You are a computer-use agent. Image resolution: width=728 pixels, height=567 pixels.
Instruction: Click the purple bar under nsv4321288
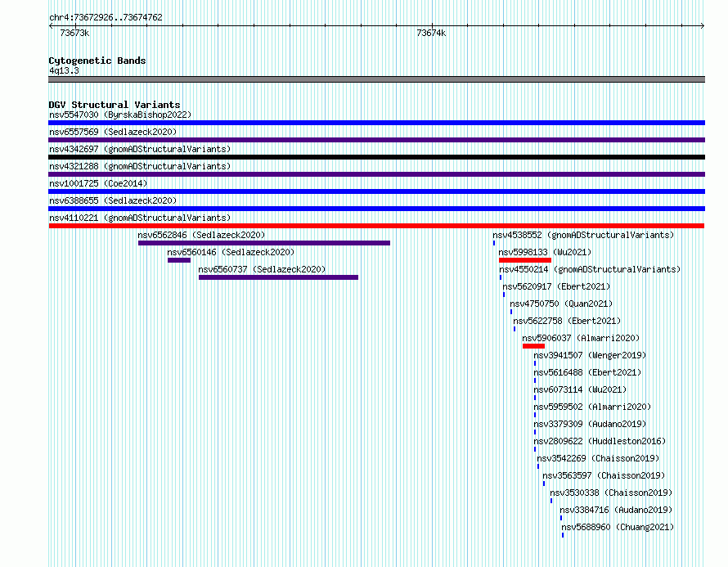pos(376,174)
